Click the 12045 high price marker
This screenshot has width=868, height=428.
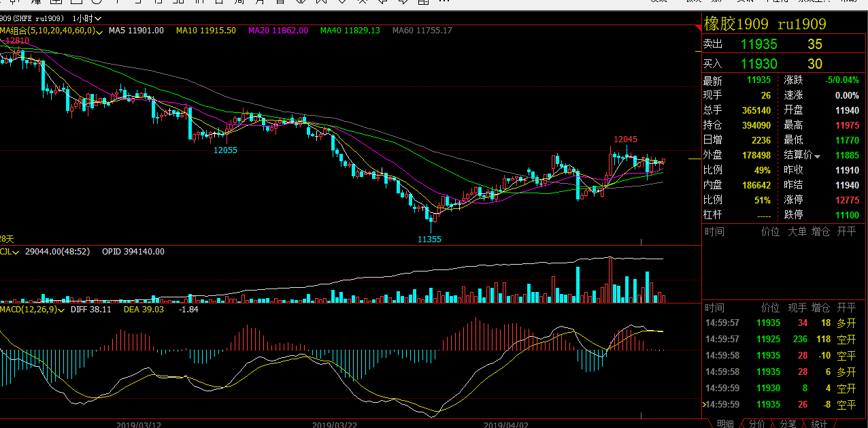[x=625, y=139]
